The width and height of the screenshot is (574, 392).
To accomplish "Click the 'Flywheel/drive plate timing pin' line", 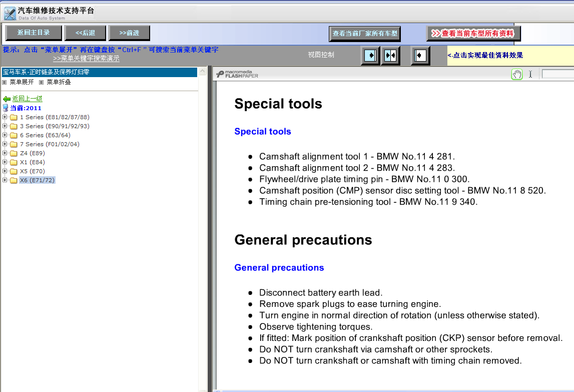I will 364,180.
